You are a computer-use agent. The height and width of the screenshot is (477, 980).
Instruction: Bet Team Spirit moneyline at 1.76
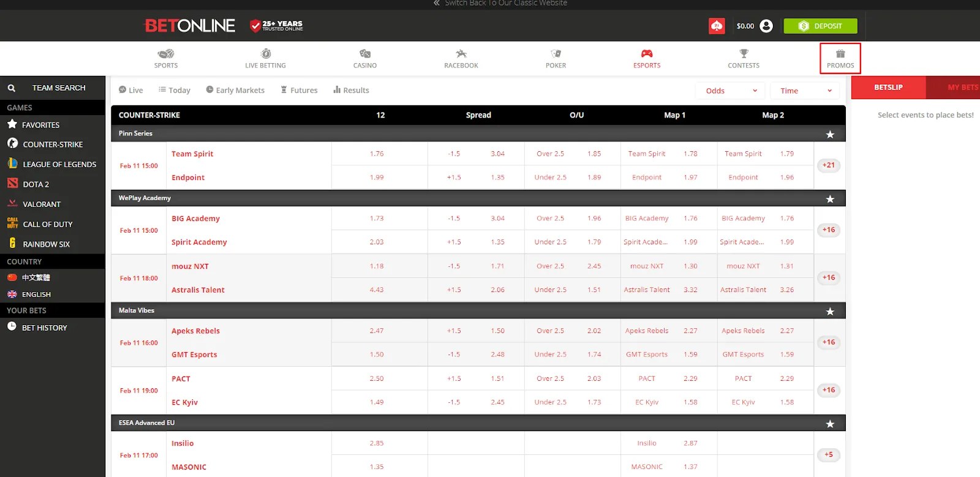coord(380,154)
